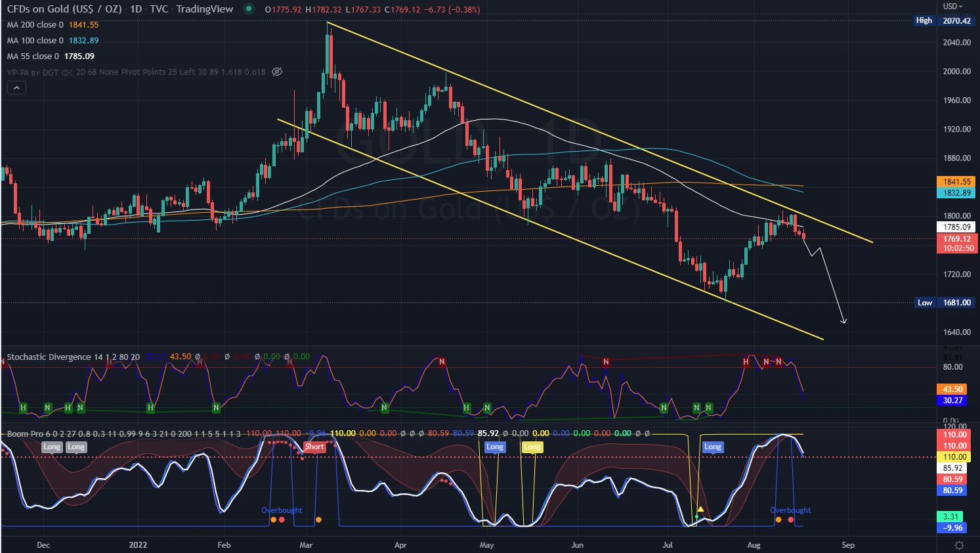
Task: Click the 1640.00 price axis label
Action: (957, 332)
